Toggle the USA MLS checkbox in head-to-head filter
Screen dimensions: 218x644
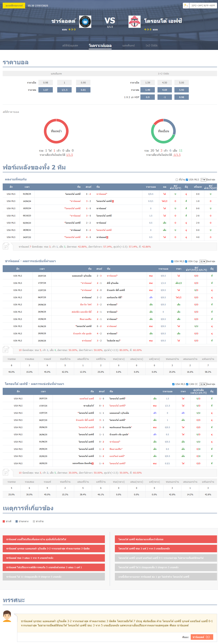[x=187, y=180]
